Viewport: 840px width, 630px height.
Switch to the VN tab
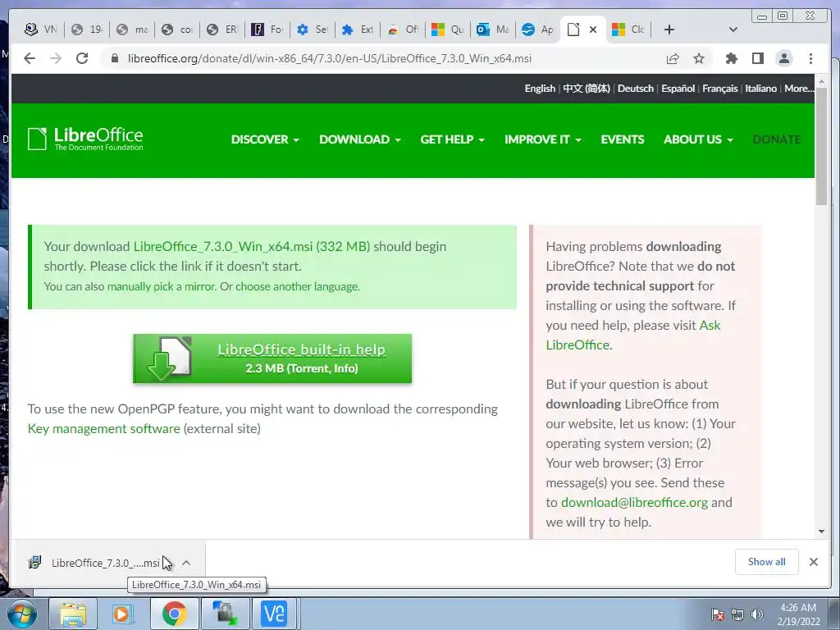point(41,30)
